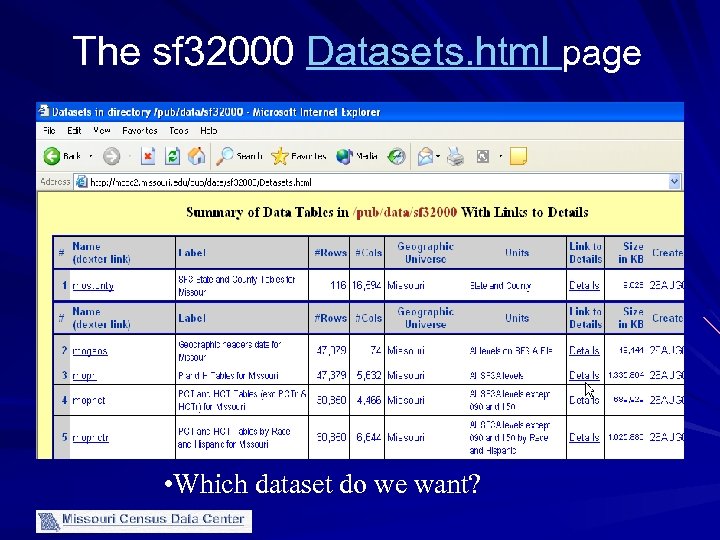720x540 pixels.
Task: Click the Datasets.html link in slide title
Action: click(x=434, y=51)
